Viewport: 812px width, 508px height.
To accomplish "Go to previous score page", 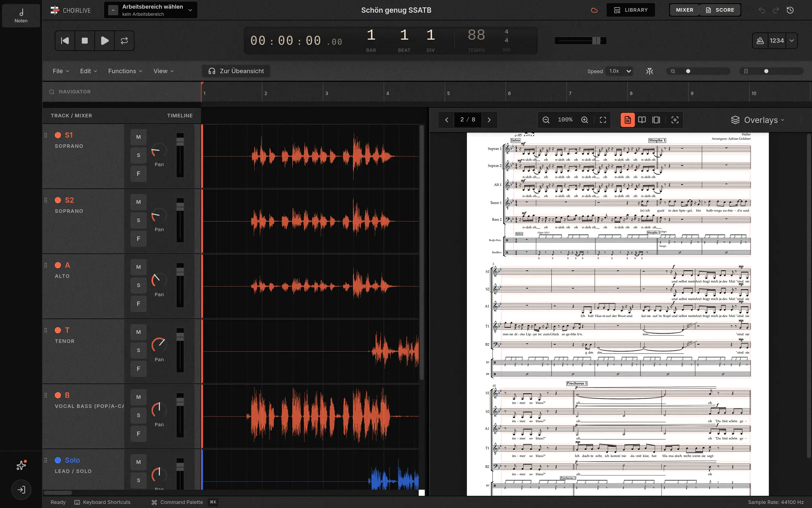I will [447, 120].
